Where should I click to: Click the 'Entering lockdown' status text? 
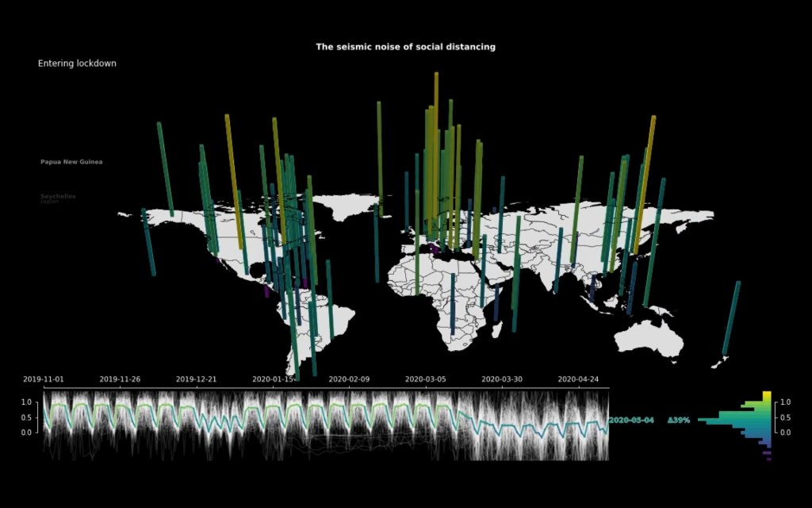point(77,63)
